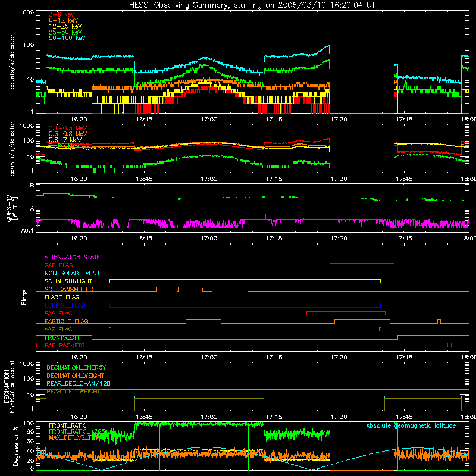Viewport: 476px width, 476px height.
Task: Select the GAP_FLAG label
Action: pyautogui.click(x=58, y=265)
